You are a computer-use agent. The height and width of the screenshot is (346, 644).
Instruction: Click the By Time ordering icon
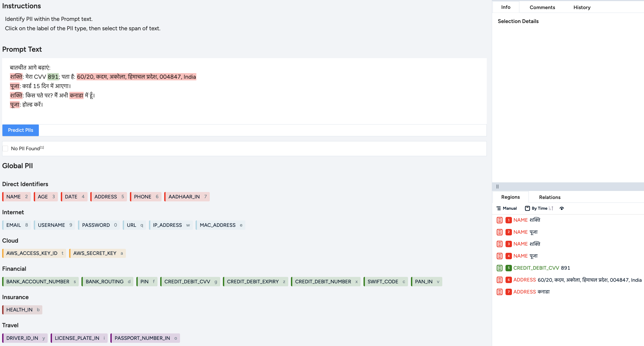(527, 208)
